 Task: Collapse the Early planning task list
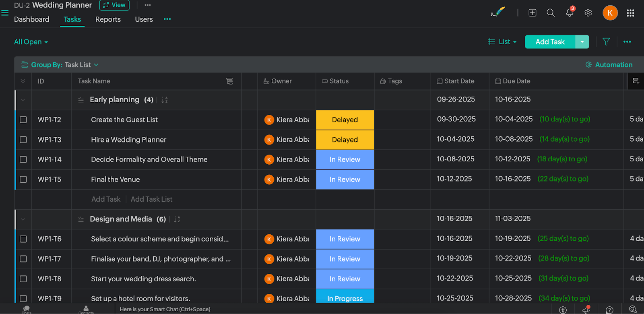pyautogui.click(x=23, y=100)
